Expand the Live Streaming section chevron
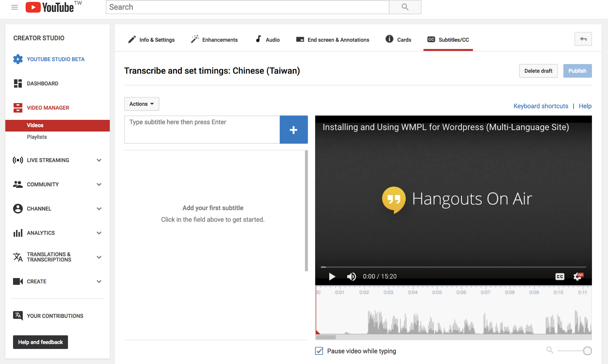This screenshot has height=364, width=608. click(x=99, y=160)
